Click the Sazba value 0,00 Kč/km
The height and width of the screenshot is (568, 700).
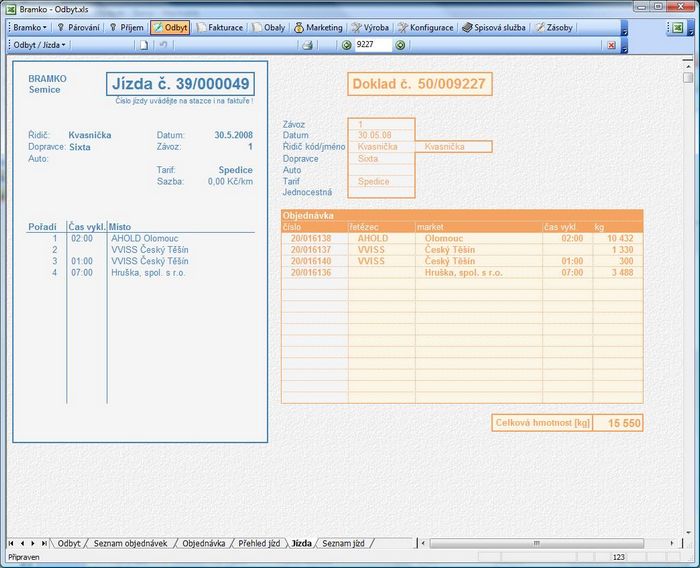pos(230,182)
